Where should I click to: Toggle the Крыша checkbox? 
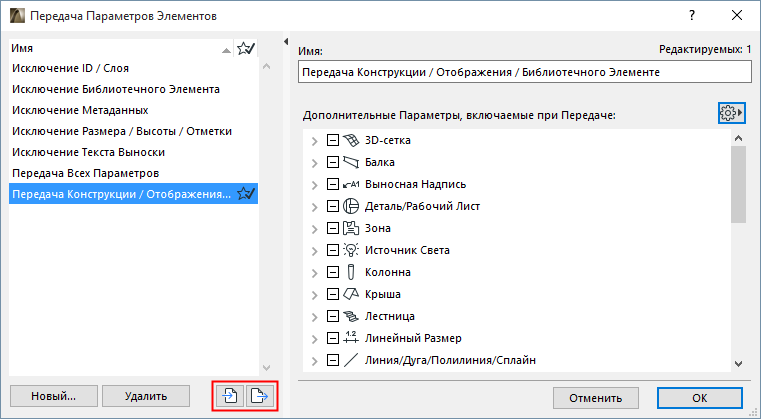click(333, 294)
